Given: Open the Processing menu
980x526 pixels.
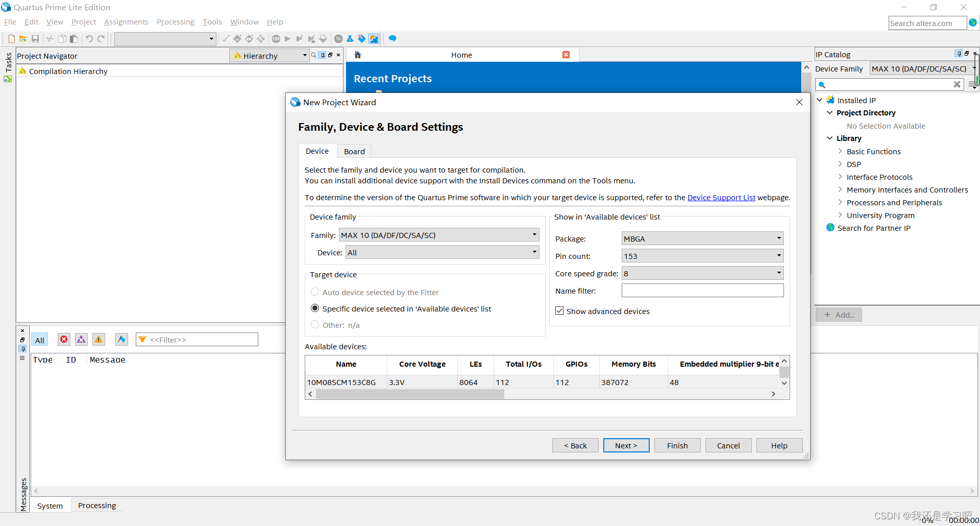Looking at the screenshot, I should click(x=176, y=22).
